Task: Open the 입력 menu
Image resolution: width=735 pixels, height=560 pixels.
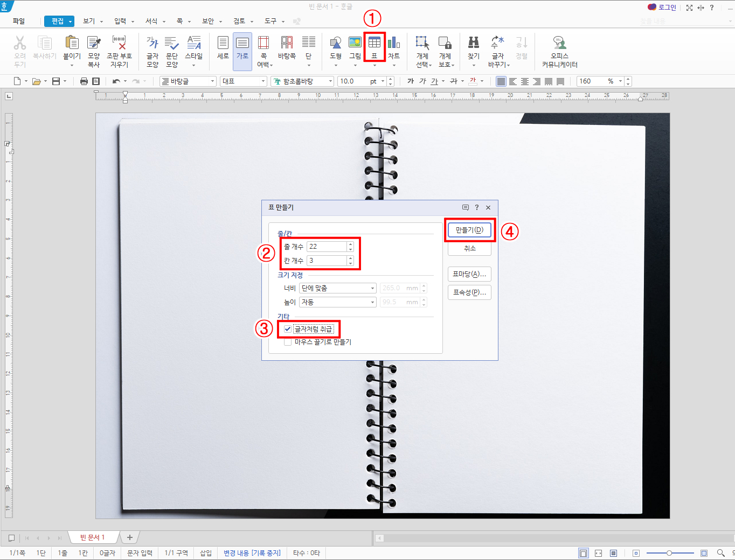Action: tap(120, 21)
